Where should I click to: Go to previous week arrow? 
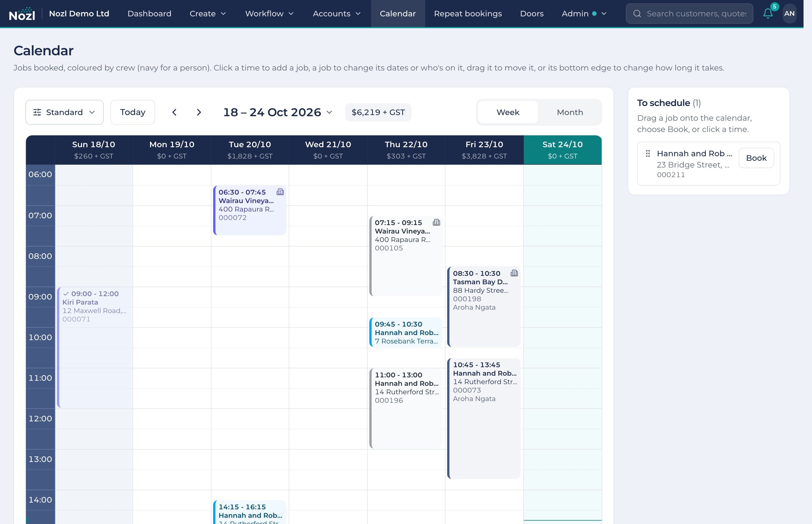coord(174,112)
